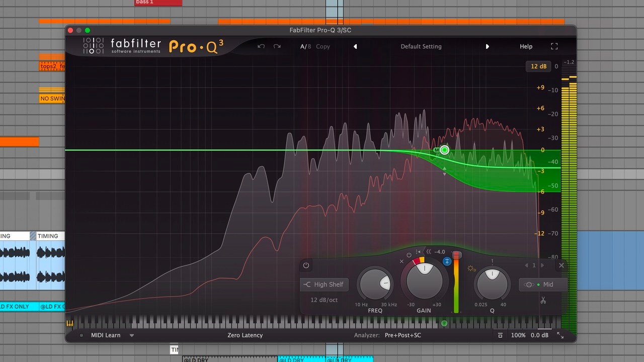Enter full screen mode
The width and height of the screenshot is (644, 362).
pyautogui.click(x=554, y=46)
